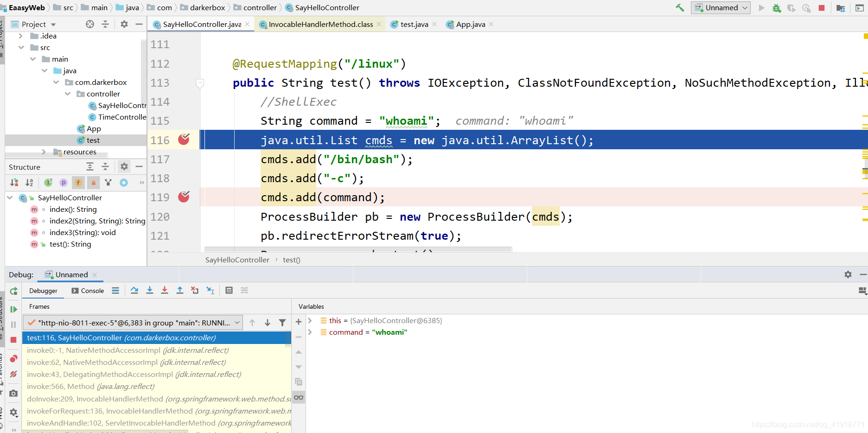Expand the resources folder
Image resolution: width=868 pixels, height=433 pixels.
(44, 152)
